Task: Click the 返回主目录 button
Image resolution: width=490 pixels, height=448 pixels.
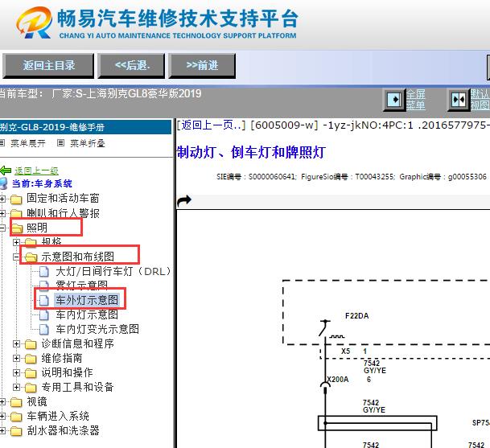Action: [48, 66]
